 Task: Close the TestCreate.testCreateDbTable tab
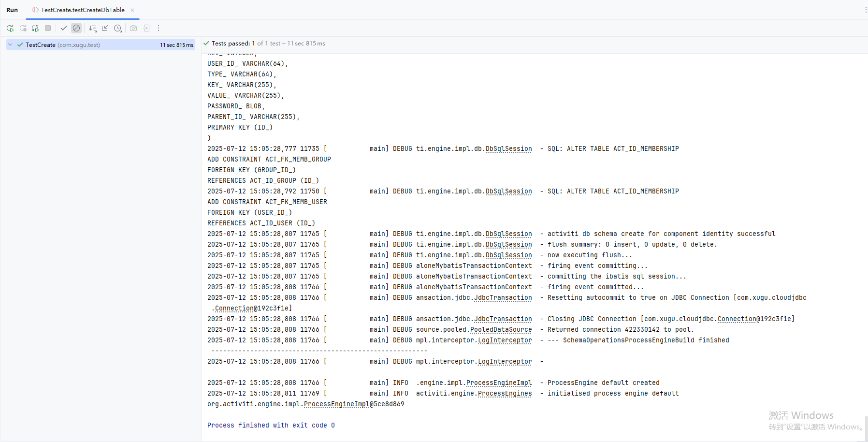(132, 10)
